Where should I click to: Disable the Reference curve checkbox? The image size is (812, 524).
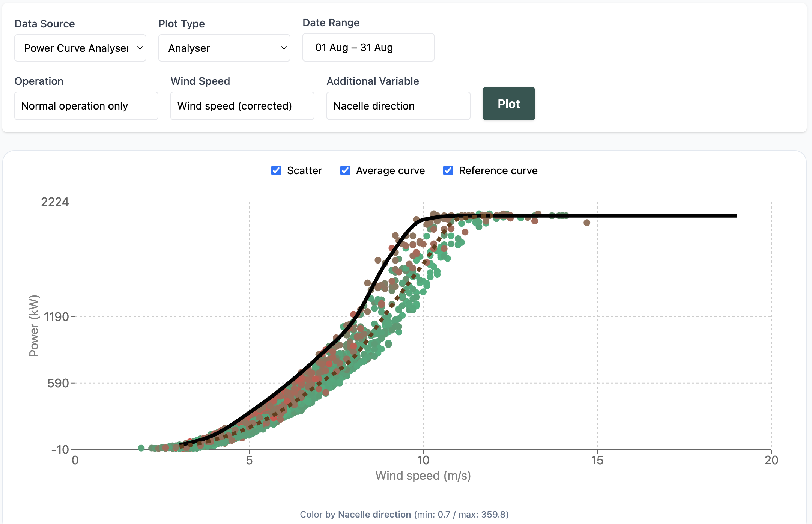coord(448,170)
